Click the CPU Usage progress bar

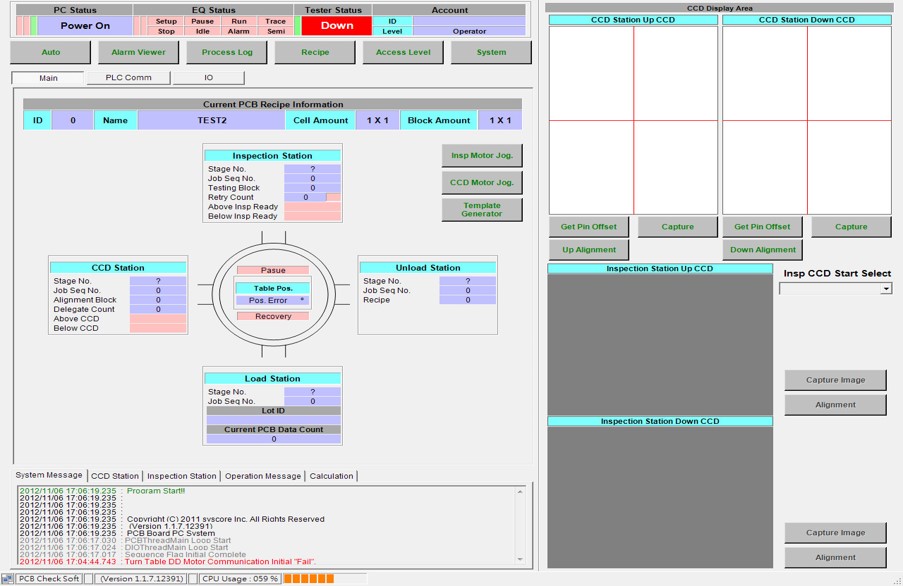coord(309,579)
